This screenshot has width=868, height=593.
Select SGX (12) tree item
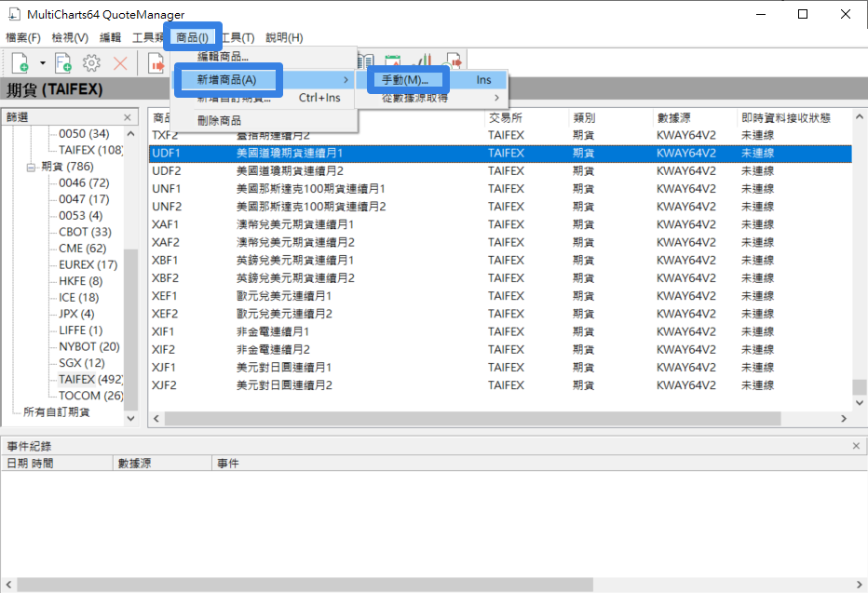[82, 363]
